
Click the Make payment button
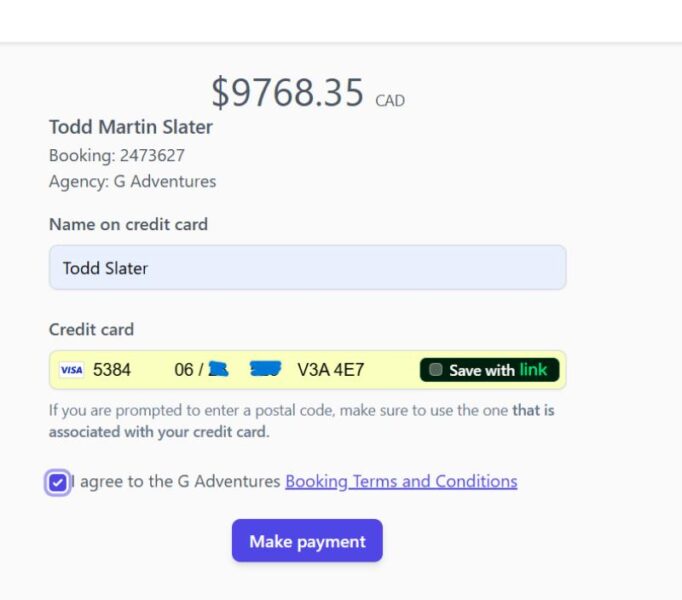307,541
